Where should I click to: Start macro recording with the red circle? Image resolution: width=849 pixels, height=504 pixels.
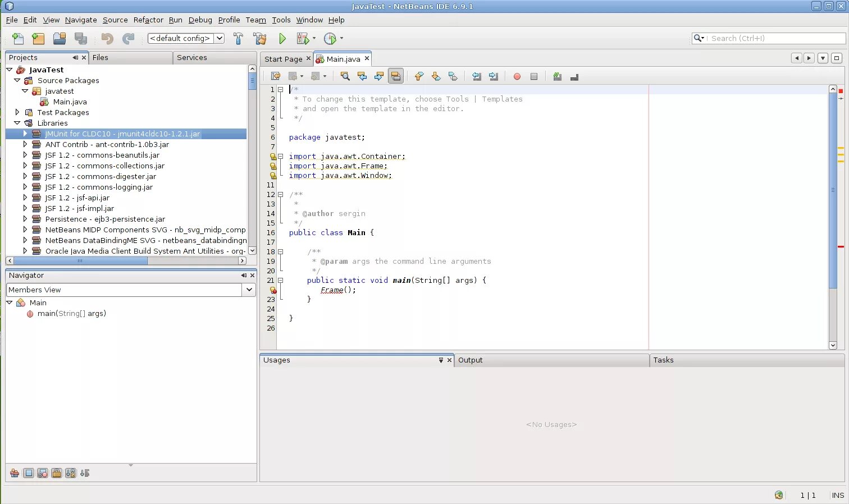coord(517,76)
